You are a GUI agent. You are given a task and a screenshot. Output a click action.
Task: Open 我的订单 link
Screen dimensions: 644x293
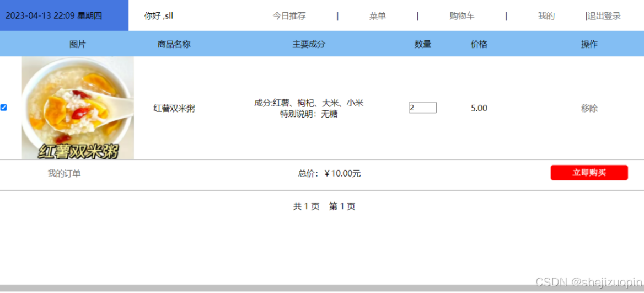64,173
